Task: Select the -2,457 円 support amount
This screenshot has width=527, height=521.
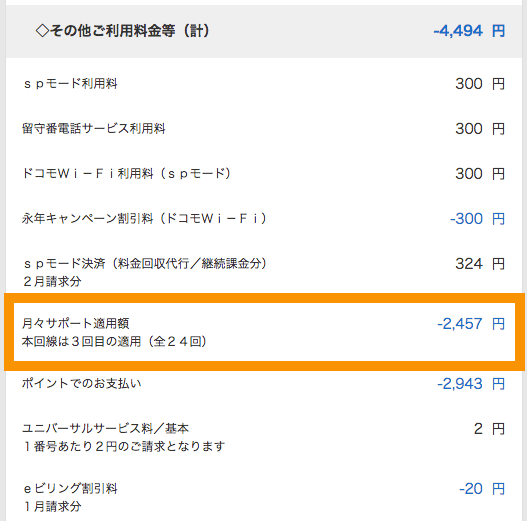Action: click(471, 323)
